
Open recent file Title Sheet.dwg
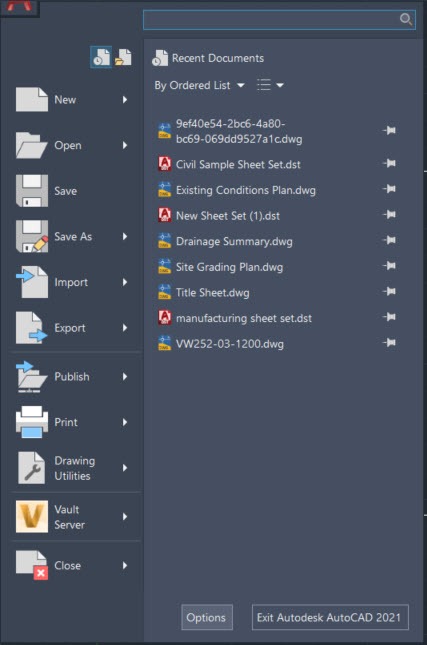click(212, 292)
